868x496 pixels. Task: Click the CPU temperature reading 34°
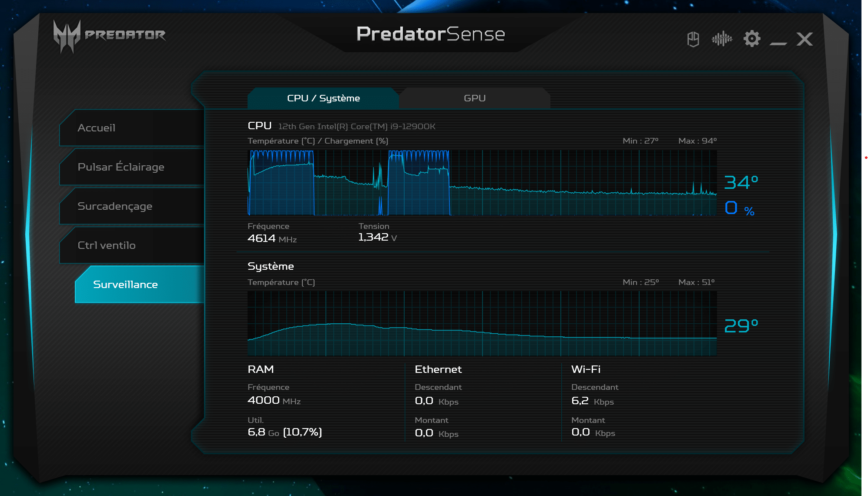741,182
